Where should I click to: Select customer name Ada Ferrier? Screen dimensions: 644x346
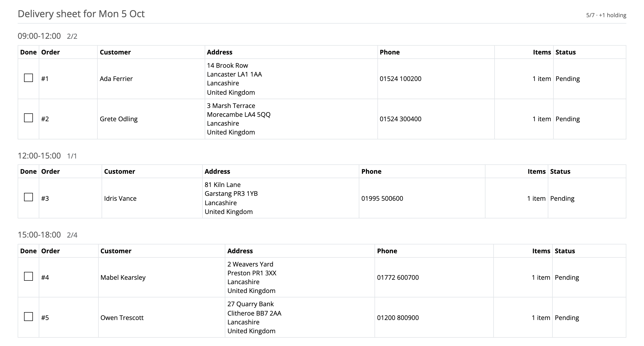coord(116,79)
